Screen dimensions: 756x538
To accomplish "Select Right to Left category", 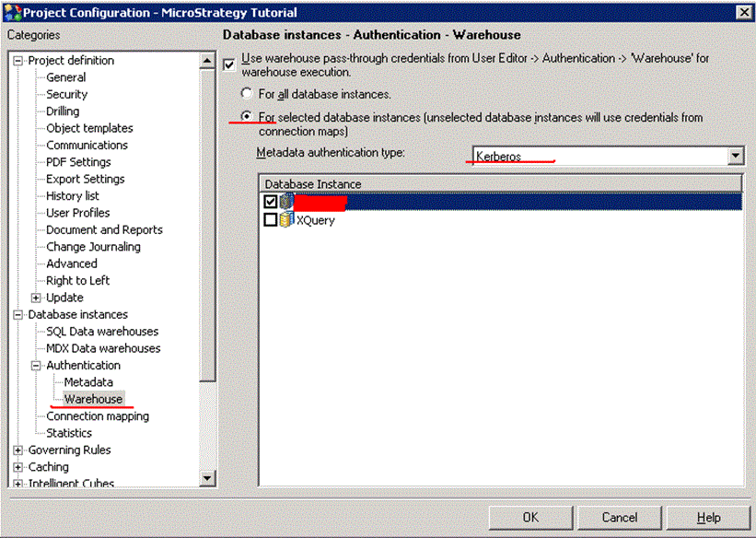I will 78,280.
